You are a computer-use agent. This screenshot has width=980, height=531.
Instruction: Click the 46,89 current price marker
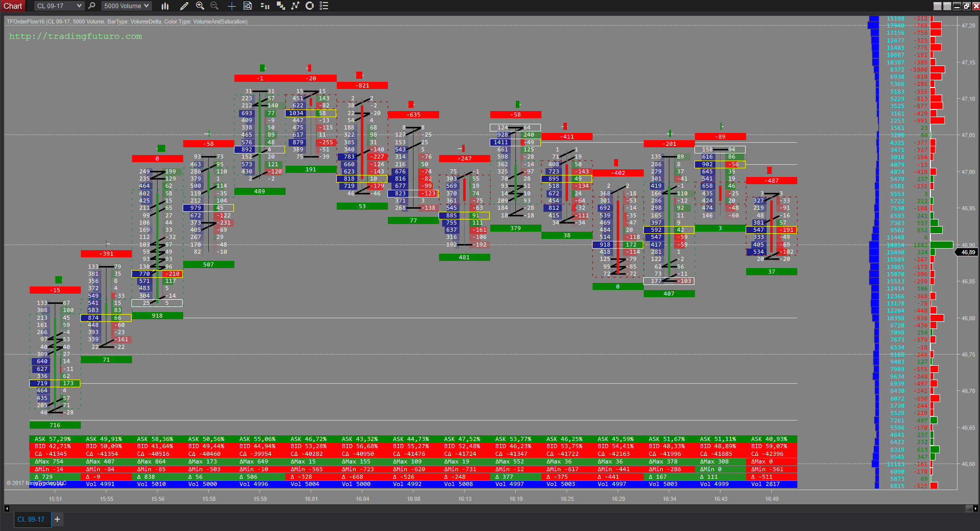pyautogui.click(x=968, y=252)
